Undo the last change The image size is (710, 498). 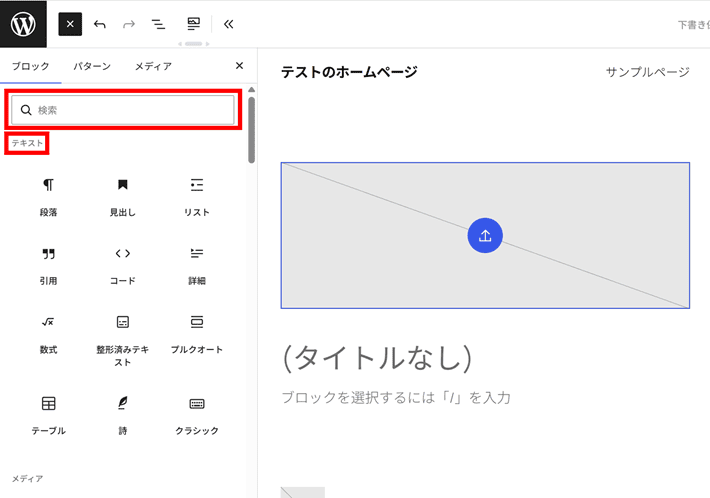(x=100, y=24)
